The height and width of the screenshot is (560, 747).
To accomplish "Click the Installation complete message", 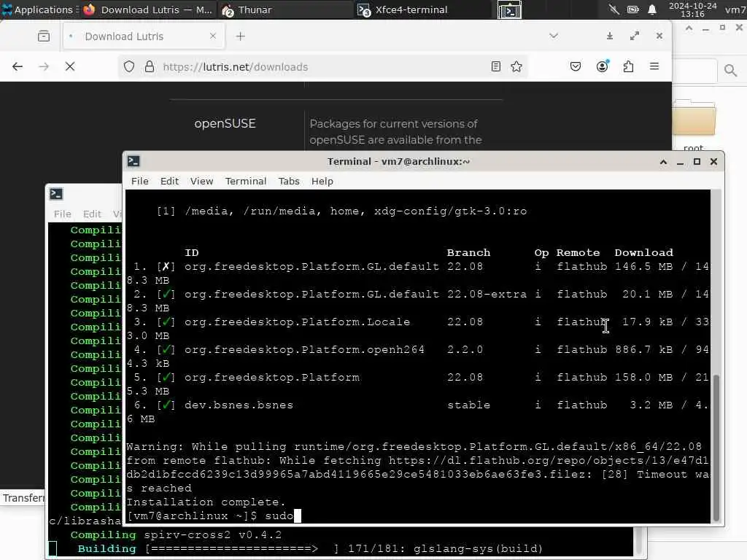I will pyautogui.click(x=206, y=502).
